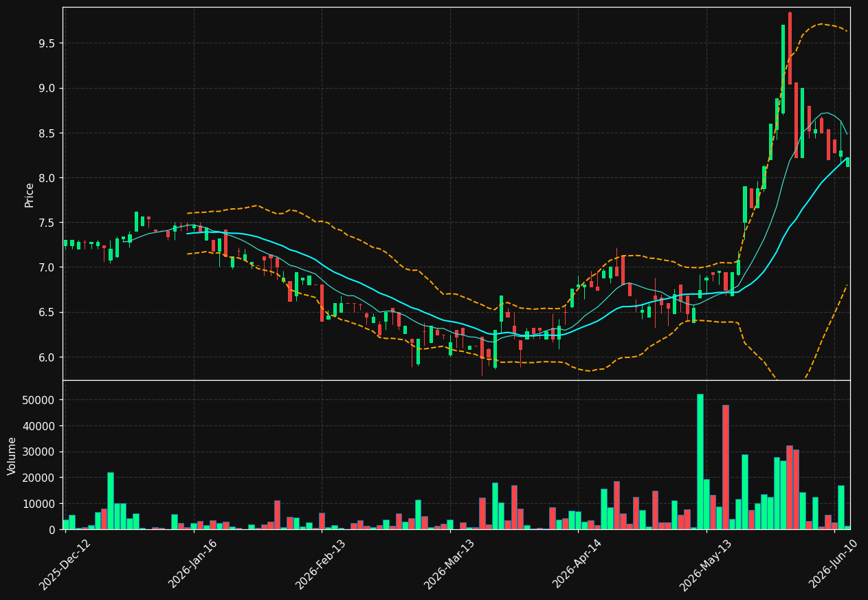This screenshot has height=600, width=868.
Task: Select the 6.0 price tick label
Action: pos(47,357)
